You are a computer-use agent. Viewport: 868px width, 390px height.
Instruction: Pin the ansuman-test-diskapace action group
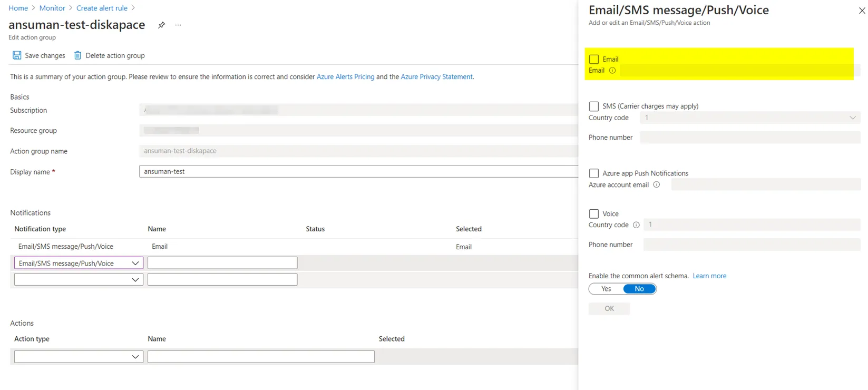pyautogui.click(x=161, y=25)
